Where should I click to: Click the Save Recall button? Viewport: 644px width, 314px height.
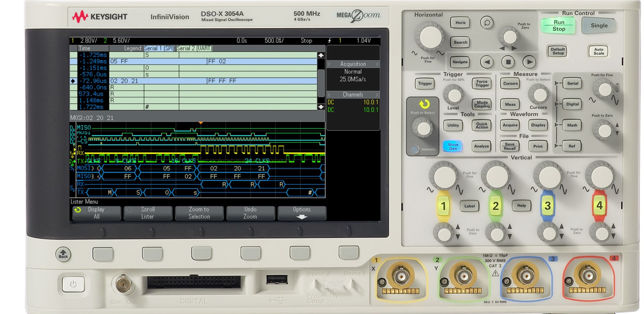point(509,146)
